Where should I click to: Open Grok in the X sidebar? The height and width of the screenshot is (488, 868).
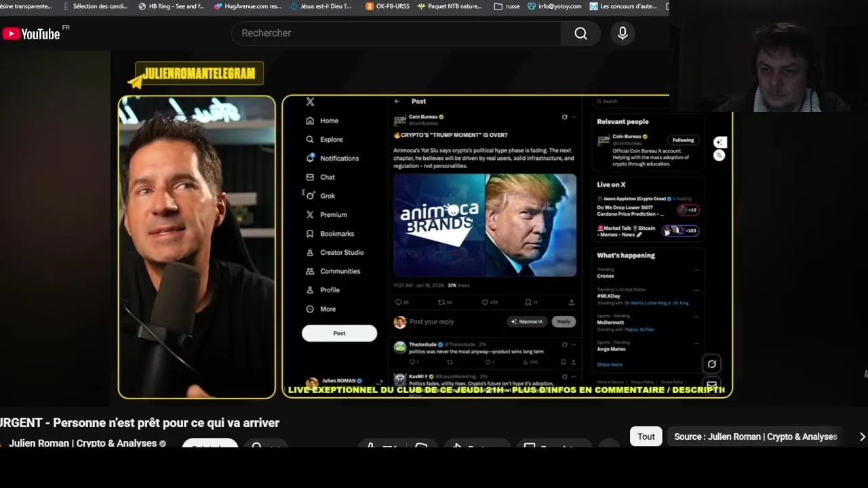tap(320, 196)
